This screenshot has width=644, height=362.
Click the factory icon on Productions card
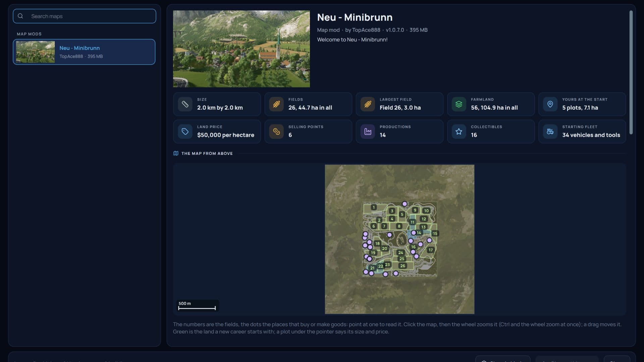tap(368, 132)
